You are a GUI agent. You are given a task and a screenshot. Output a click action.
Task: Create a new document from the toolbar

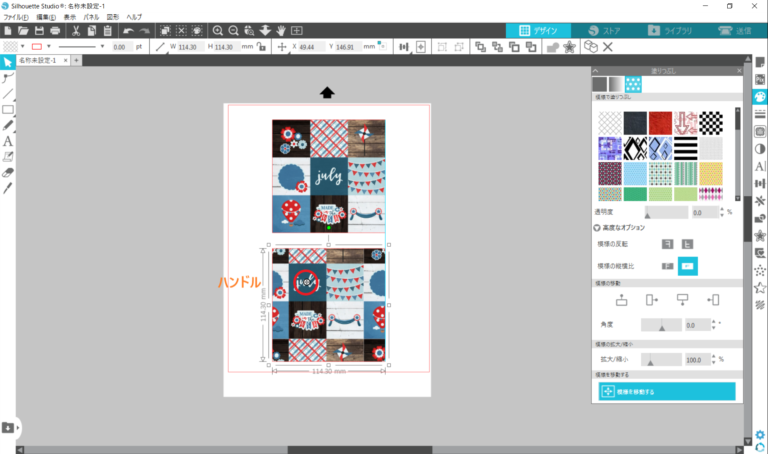pyautogui.click(x=8, y=30)
